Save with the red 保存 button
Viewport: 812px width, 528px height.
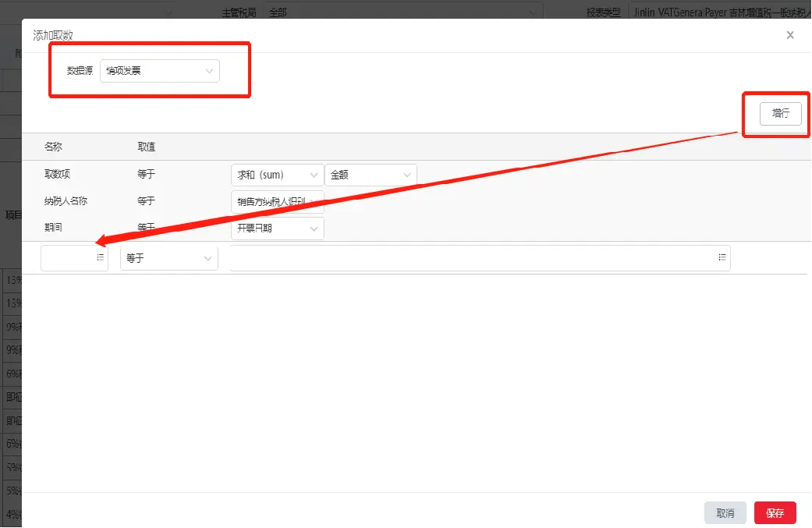click(775, 513)
